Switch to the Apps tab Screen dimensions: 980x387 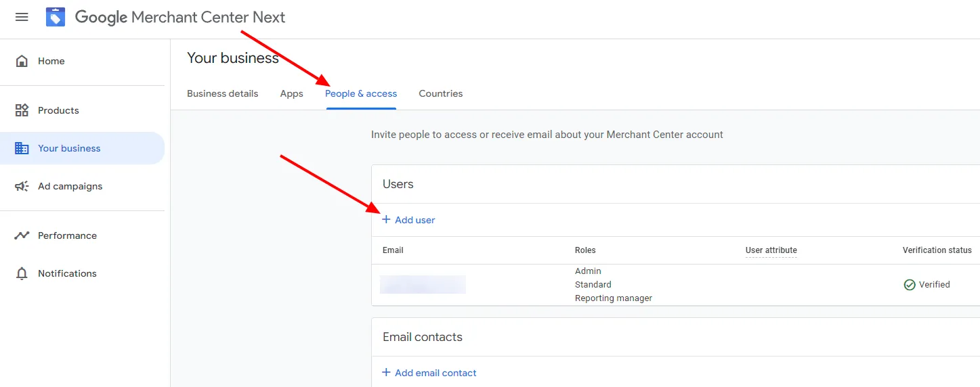(291, 93)
